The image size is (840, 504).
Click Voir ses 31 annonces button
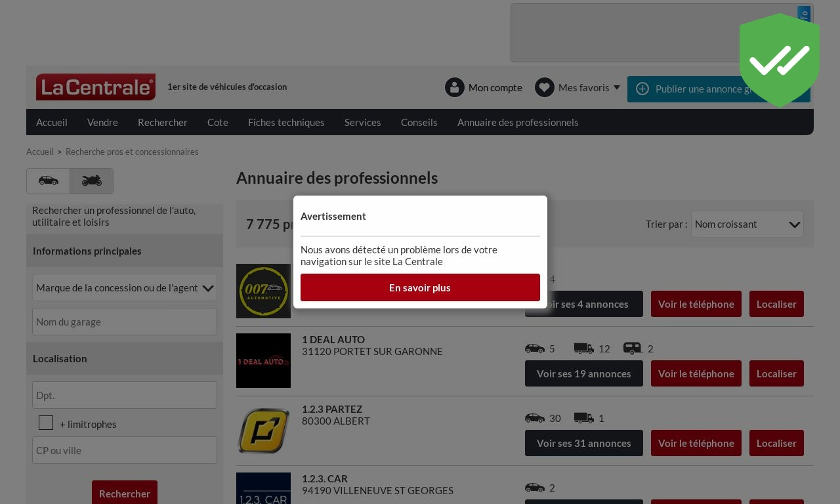[584, 443]
